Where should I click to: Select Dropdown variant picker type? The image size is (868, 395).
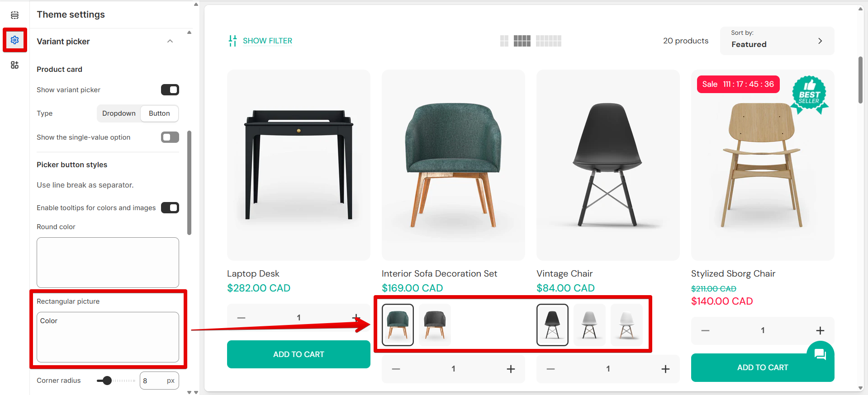[119, 113]
